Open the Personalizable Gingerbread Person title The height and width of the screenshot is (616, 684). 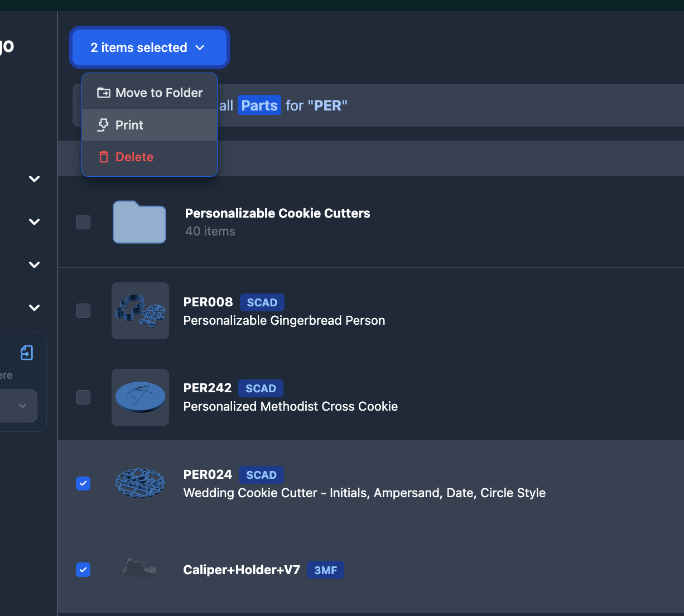click(x=284, y=321)
